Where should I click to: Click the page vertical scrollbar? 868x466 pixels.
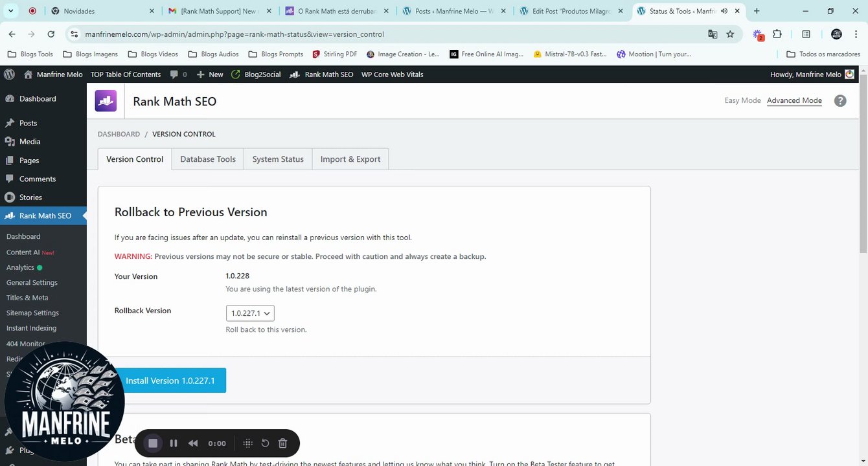(863, 165)
